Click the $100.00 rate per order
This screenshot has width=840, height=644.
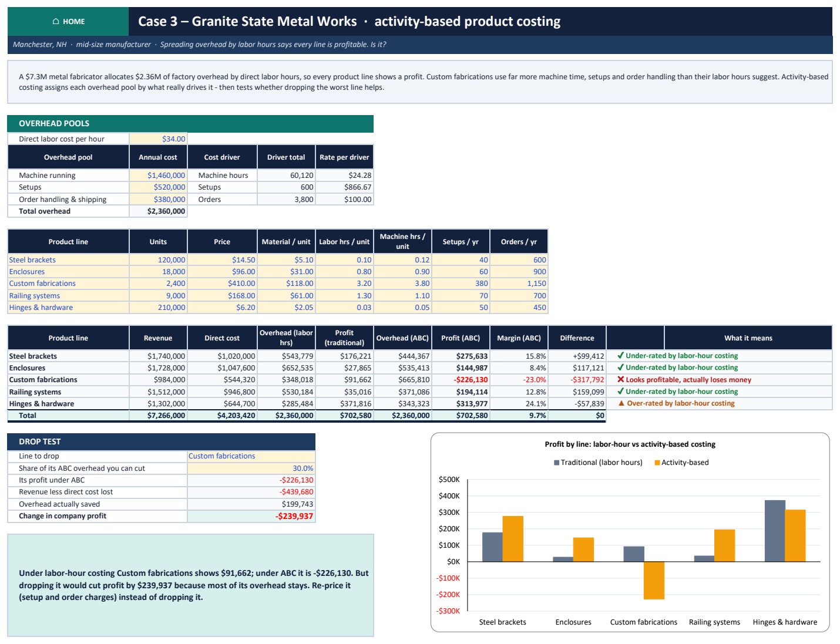pyautogui.click(x=344, y=200)
